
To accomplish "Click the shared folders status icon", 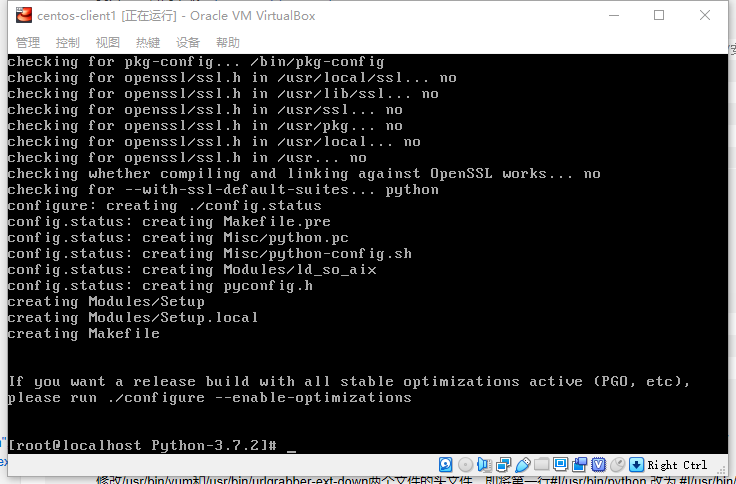I will tap(541, 465).
